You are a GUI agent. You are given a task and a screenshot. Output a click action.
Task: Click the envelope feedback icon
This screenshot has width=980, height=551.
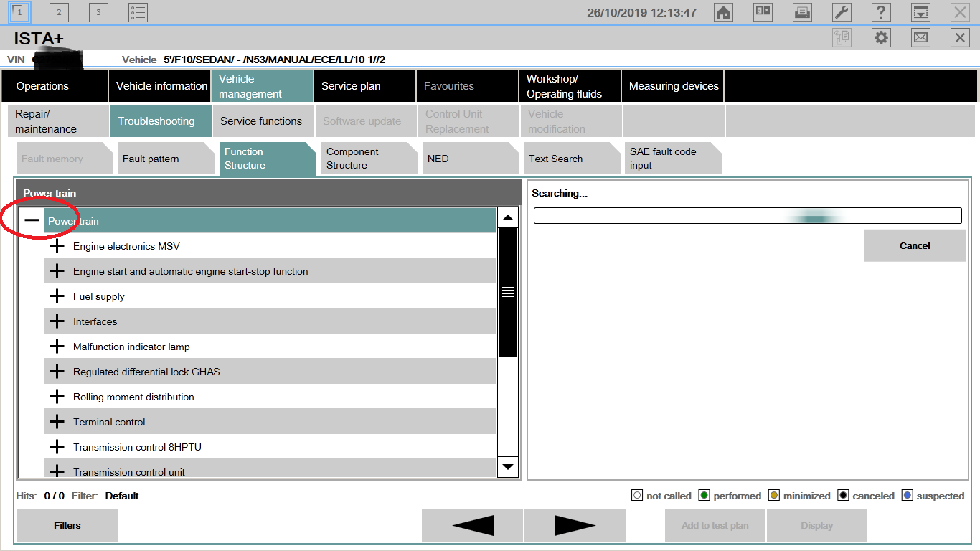[x=920, y=38]
